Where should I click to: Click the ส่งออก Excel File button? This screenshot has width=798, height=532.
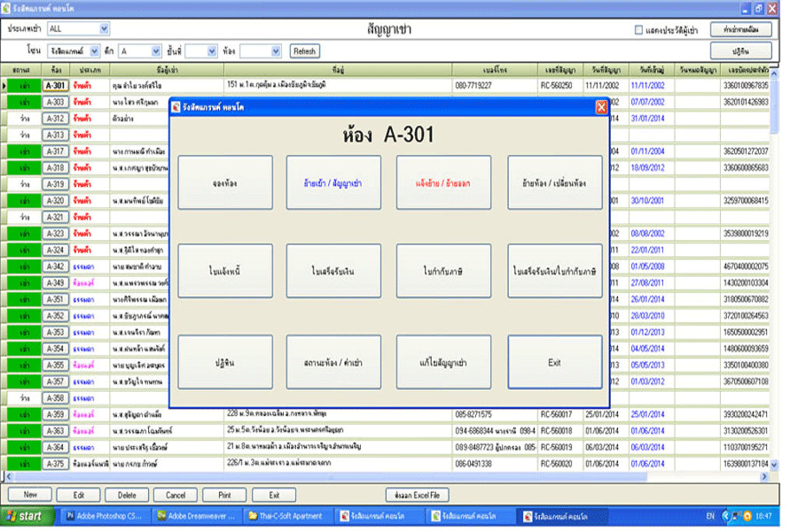[x=418, y=495]
